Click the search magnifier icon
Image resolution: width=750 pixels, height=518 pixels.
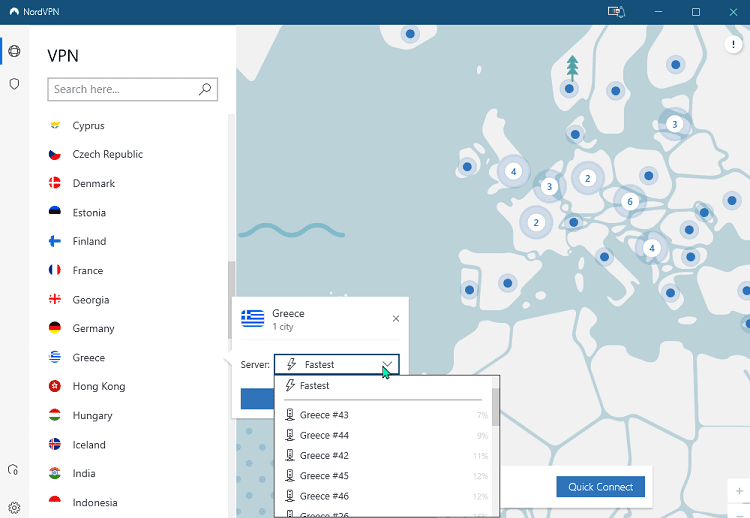click(205, 89)
